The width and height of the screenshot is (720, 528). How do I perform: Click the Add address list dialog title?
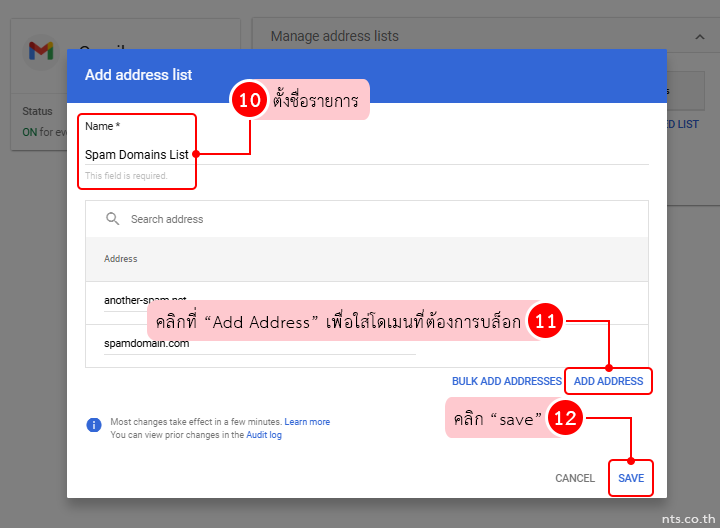coord(139,75)
